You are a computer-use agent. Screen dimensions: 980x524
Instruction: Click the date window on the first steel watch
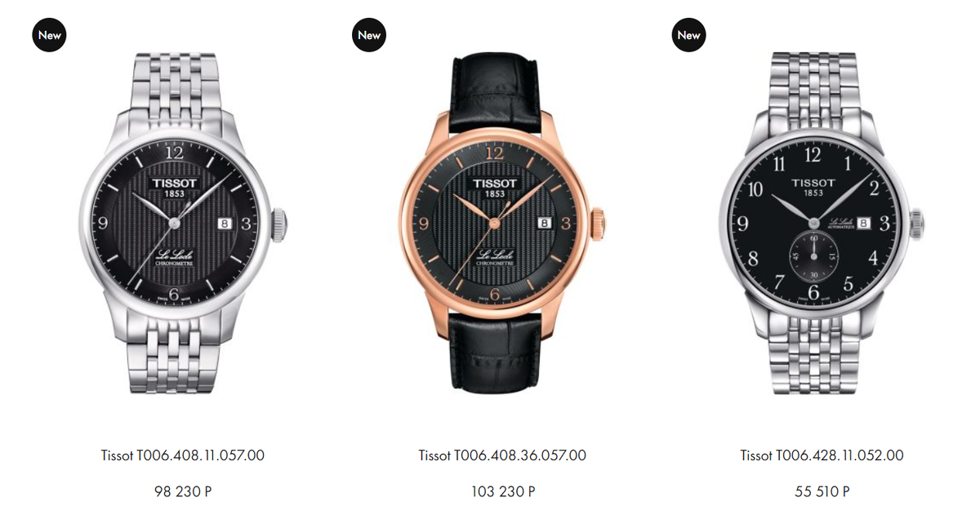coord(225,221)
